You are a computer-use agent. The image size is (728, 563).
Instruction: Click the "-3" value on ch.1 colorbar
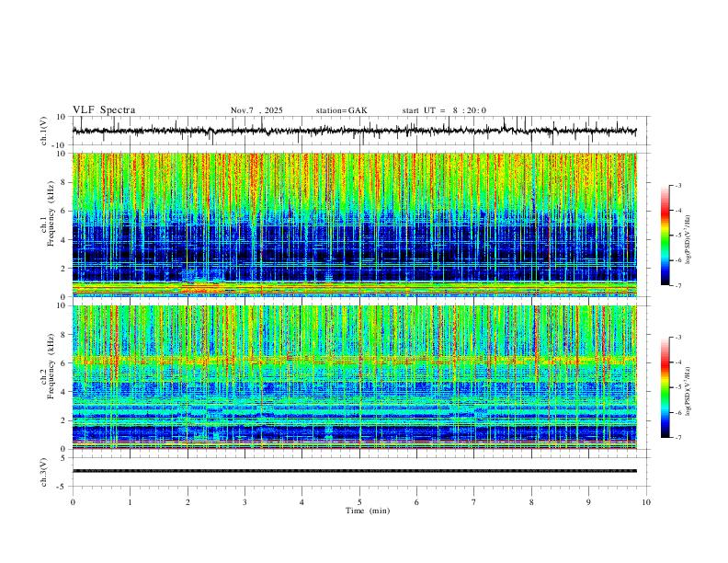click(x=678, y=185)
